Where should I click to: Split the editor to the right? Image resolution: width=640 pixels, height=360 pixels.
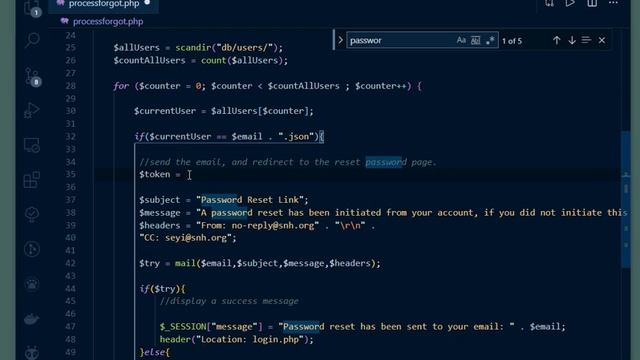(x=592, y=3)
